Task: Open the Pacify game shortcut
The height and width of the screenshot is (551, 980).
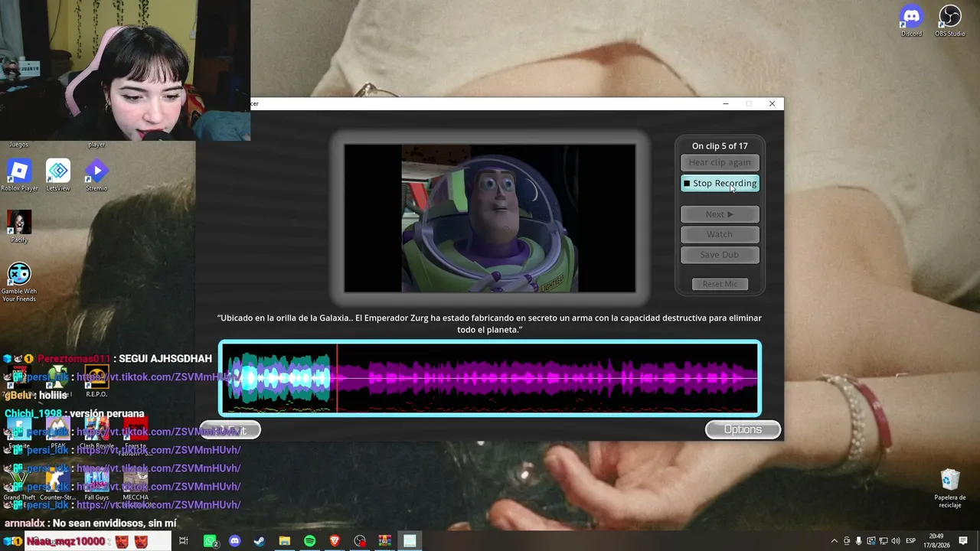Action: pos(19,227)
